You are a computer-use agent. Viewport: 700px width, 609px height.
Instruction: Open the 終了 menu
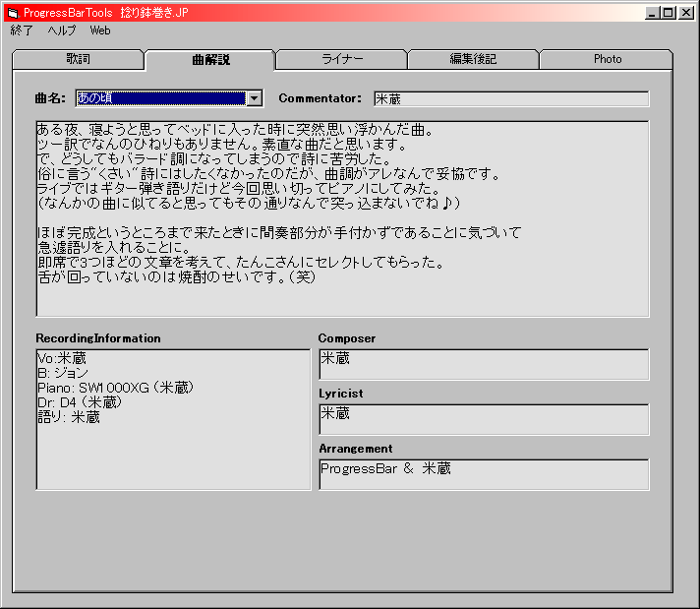click(22, 30)
